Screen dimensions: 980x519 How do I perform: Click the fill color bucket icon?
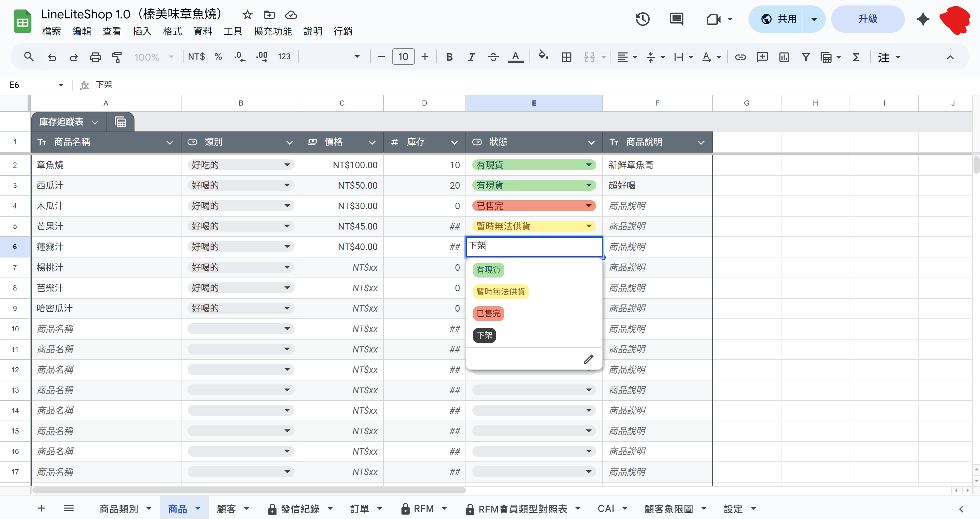pos(543,57)
